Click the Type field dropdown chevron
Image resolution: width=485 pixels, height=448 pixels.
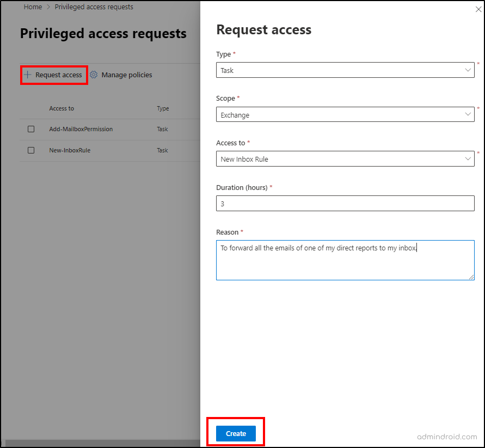tap(468, 70)
